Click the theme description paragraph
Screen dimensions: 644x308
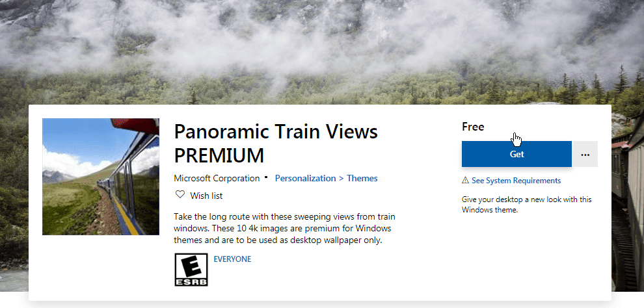(285, 228)
